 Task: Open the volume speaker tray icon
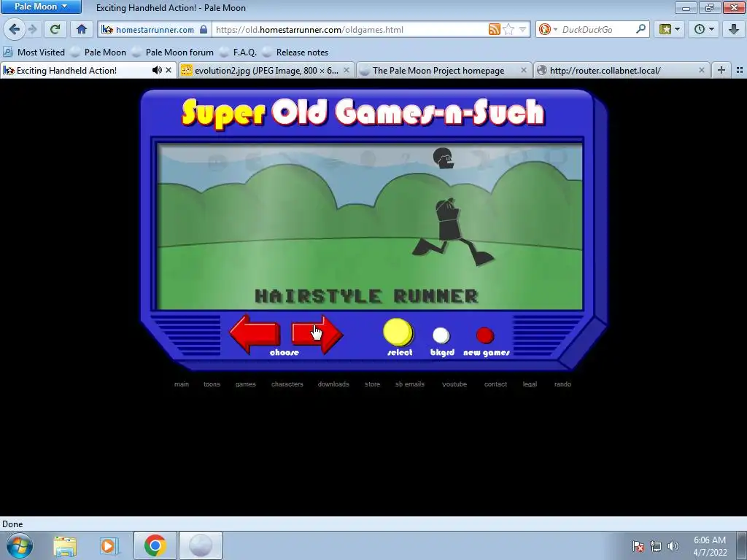673,546
